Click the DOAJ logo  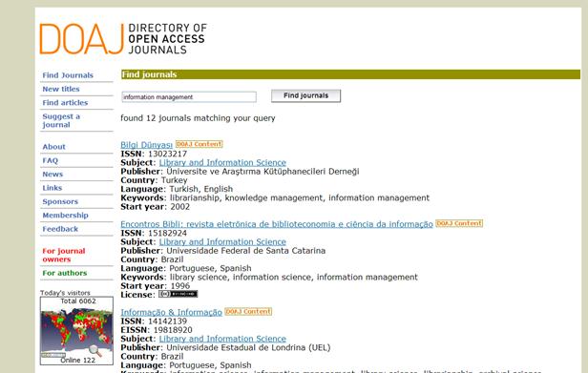123,38
